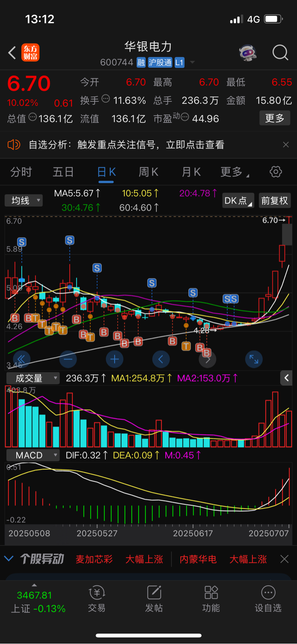Collapse the 个股异动 ticker

coord(9,559)
